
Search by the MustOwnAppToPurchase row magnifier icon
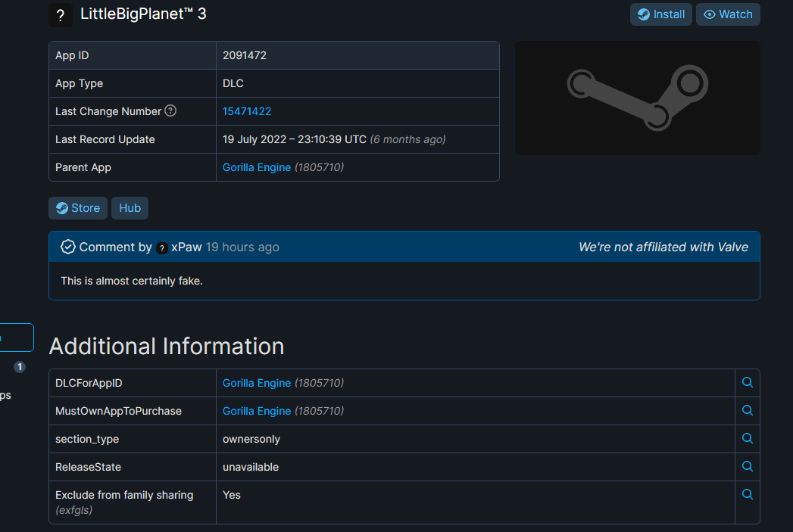747,410
